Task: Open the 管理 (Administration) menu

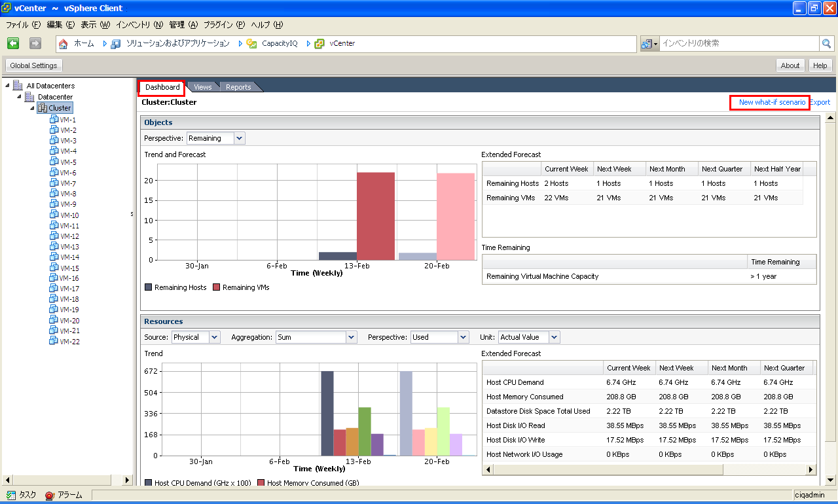Action: [183, 25]
